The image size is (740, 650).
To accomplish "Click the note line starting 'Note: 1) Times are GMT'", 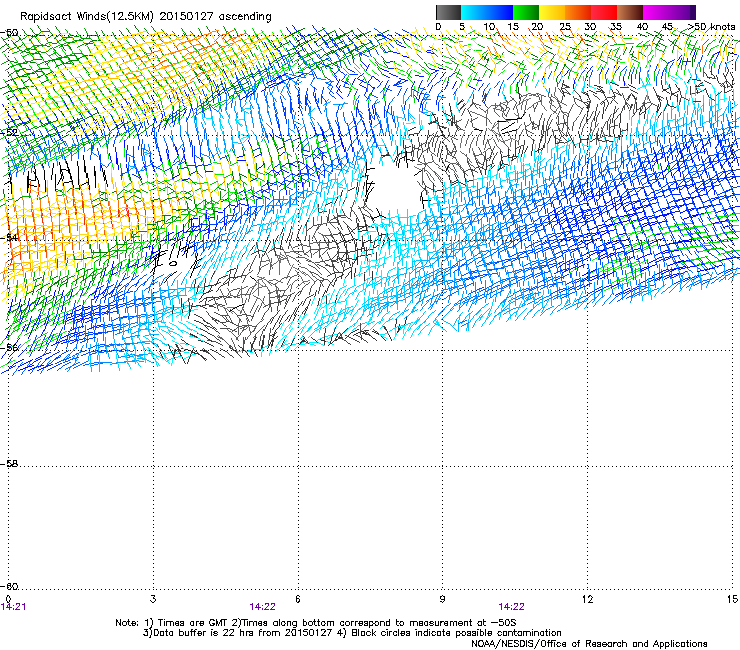I will tap(316, 623).
